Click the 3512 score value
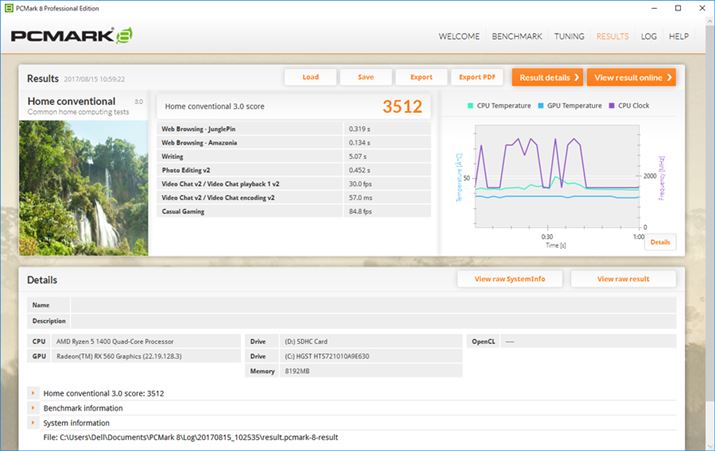Image resolution: width=715 pixels, height=451 pixels. 402,106
